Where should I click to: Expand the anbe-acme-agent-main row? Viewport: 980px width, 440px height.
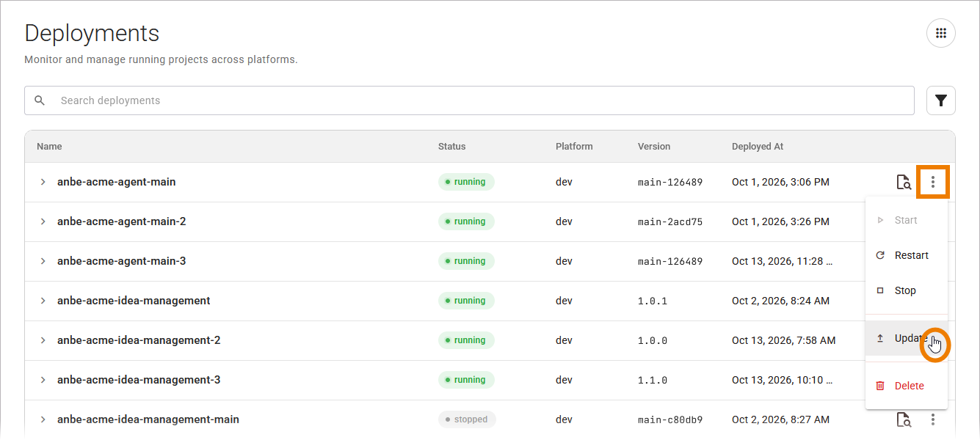click(43, 182)
